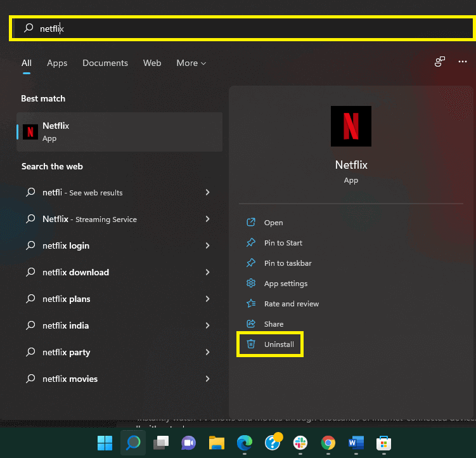Screen dimensions: 476x458
Task: Open Slack from the taskbar
Action: (x=300, y=442)
